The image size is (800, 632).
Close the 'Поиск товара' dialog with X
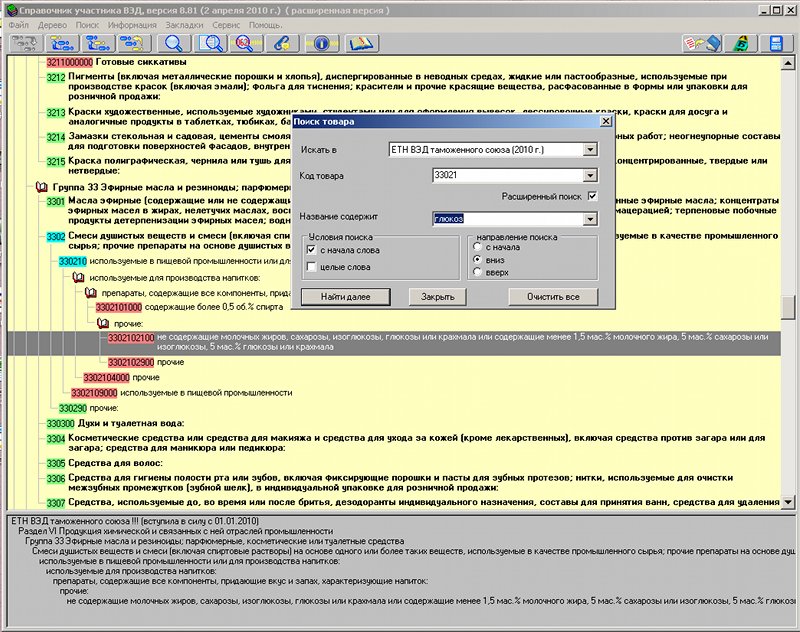(606, 121)
